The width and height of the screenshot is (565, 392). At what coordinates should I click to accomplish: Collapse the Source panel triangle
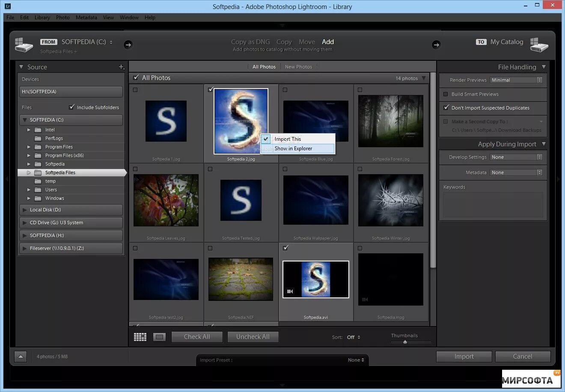[21, 67]
